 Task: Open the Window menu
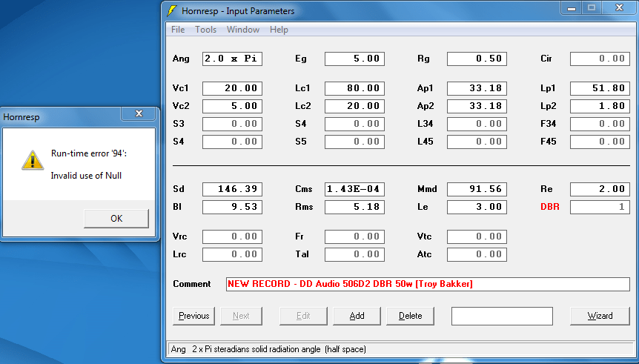[x=243, y=30]
